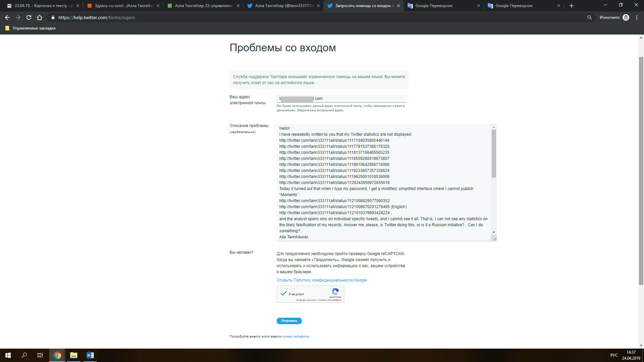Close the Алла Тангейзер 23: управление tab
Viewport: 644px width, 362px height.
tap(238, 6)
